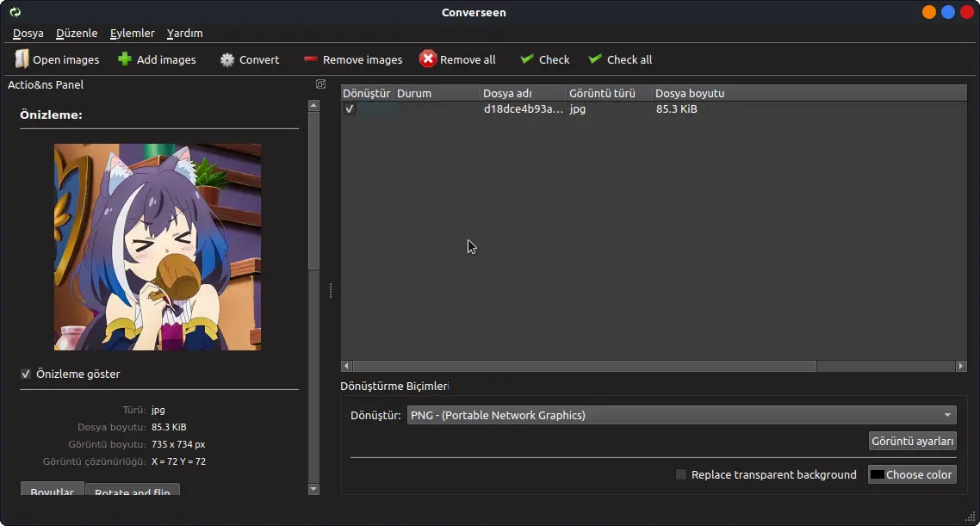Click the Check green checkmark icon
980x526 pixels.
coord(527,58)
